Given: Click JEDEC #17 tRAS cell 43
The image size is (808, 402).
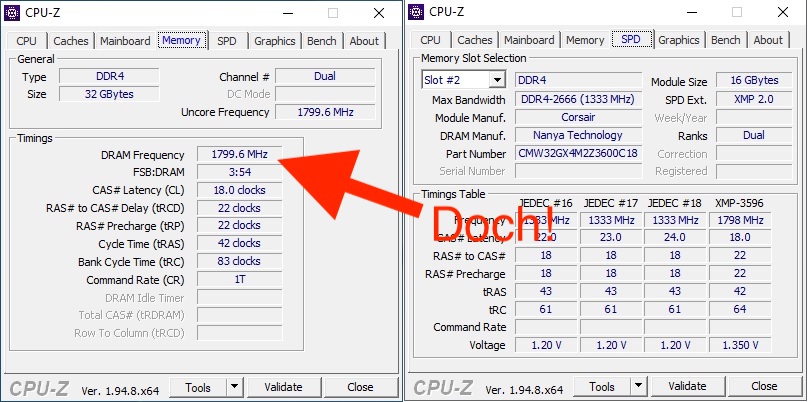Looking at the screenshot, I should (611, 291).
